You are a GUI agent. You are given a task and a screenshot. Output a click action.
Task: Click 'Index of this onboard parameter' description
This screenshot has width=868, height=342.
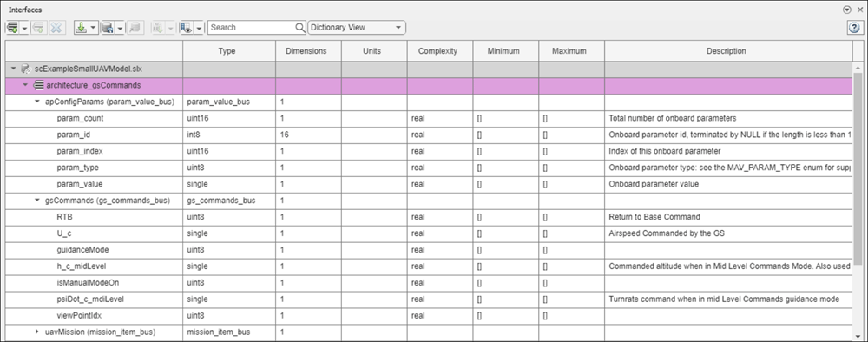pos(666,151)
